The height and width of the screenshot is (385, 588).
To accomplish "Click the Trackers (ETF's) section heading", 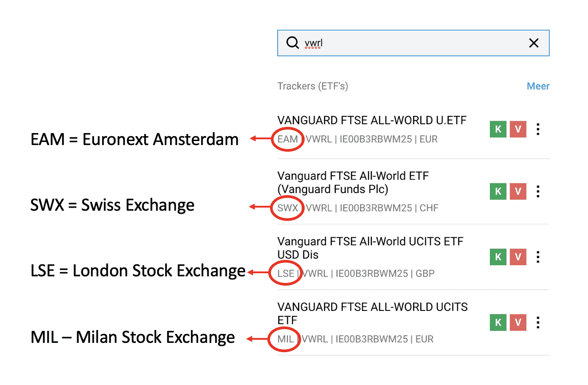I will [x=313, y=86].
